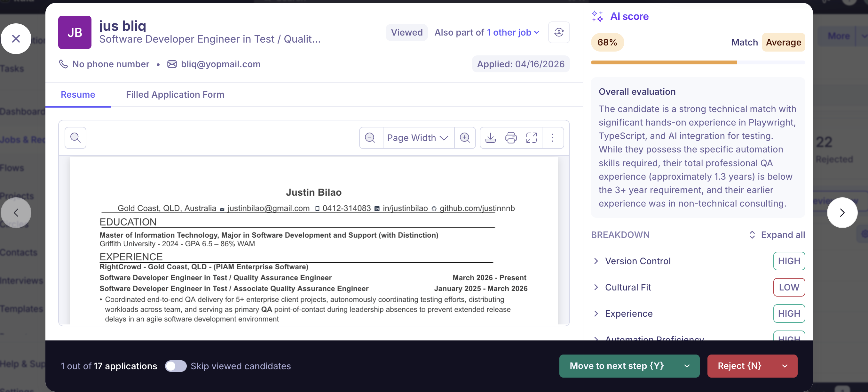Open the Page Width zoom dropdown

[417, 138]
